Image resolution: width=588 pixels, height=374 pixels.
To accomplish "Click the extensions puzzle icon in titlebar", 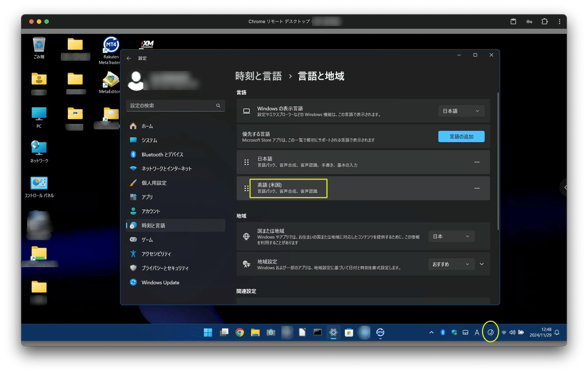I will click(545, 22).
